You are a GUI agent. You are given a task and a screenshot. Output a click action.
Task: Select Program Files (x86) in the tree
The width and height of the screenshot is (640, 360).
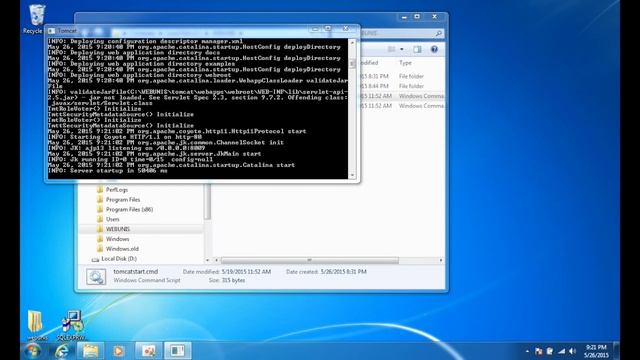[129, 209]
